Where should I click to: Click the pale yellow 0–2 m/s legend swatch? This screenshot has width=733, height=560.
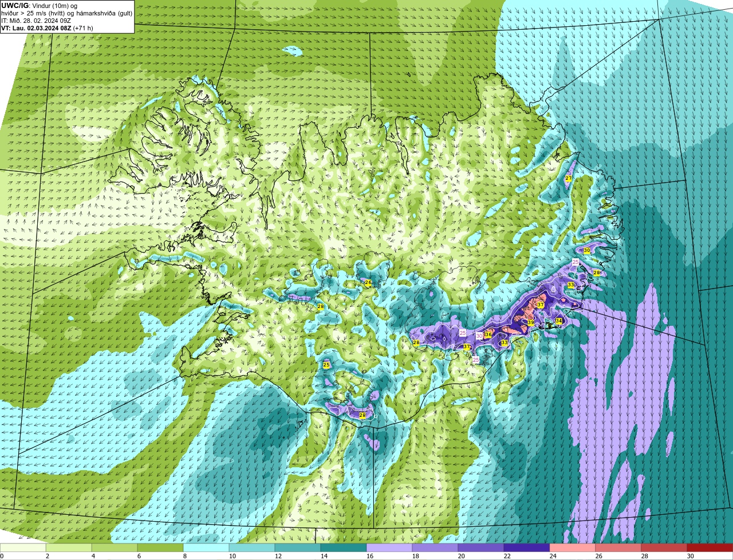point(23,547)
